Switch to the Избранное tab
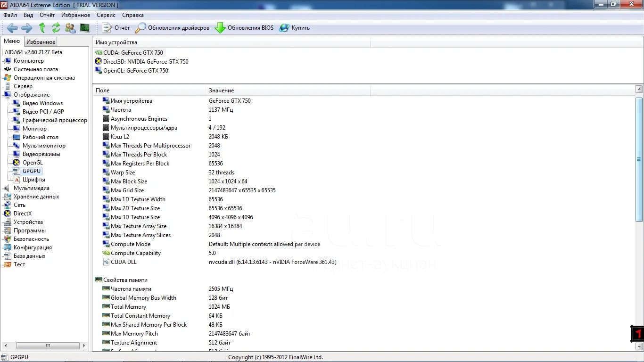The image size is (644, 362). pos(41,42)
